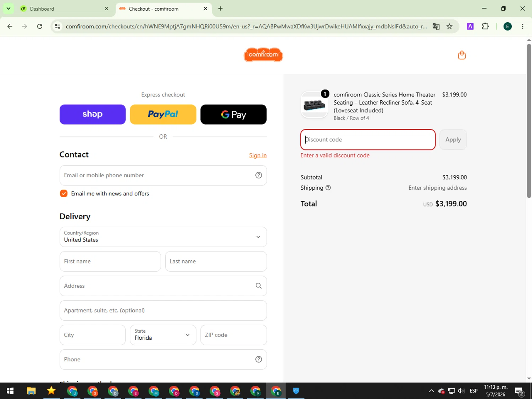View site information icon in address bar

[x=57, y=26]
